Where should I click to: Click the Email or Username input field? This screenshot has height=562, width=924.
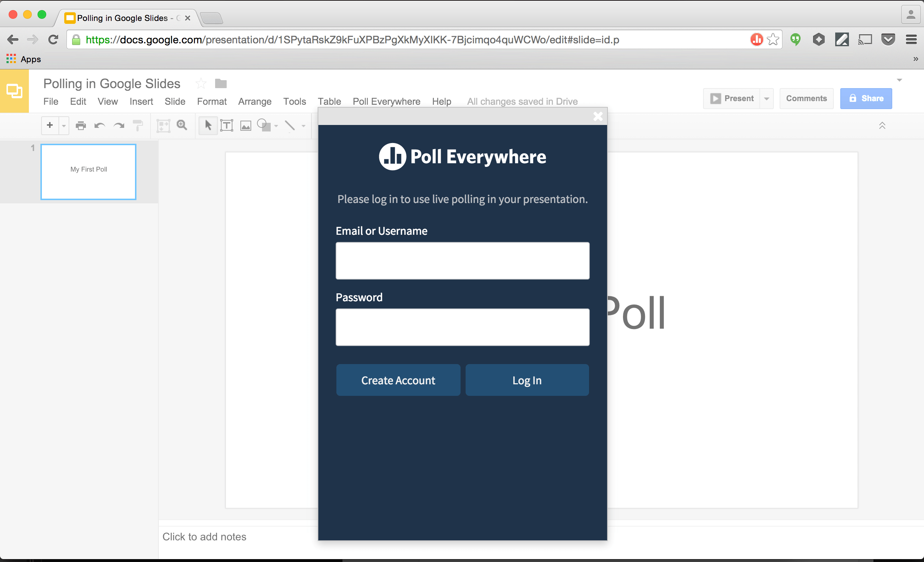463,260
